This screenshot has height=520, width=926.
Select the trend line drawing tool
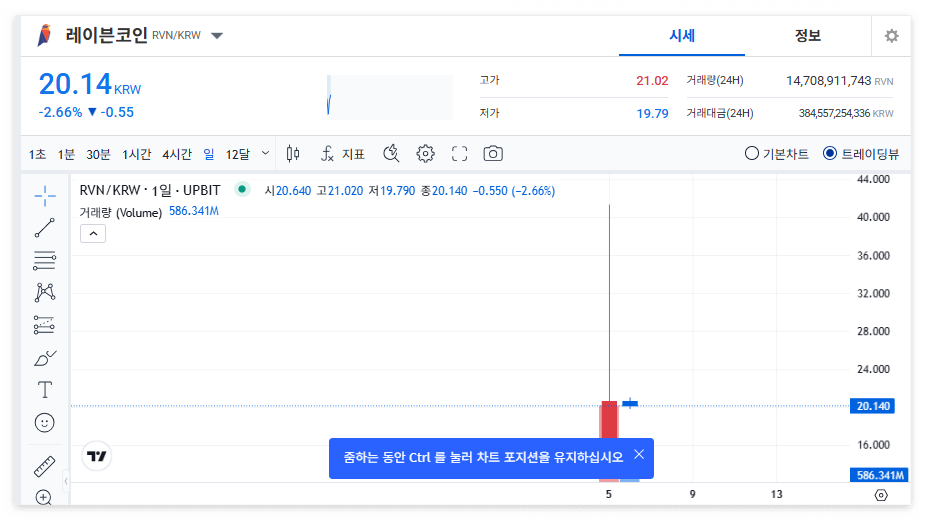coord(45,228)
